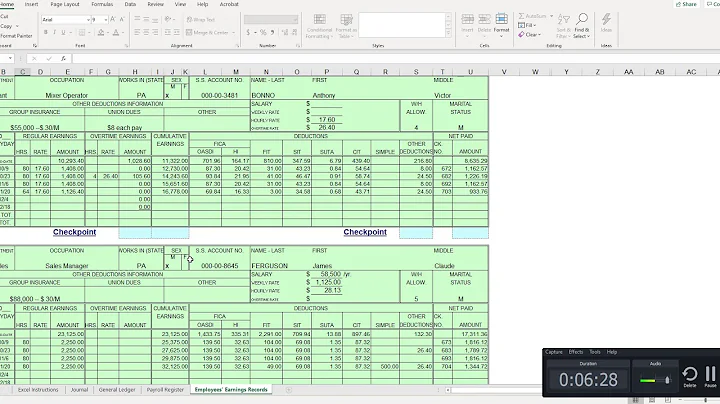The width and height of the screenshot is (720, 404).
Task: Open the Payroll Register sheet tab
Action: pyautogui.click(x=165, y=390)
